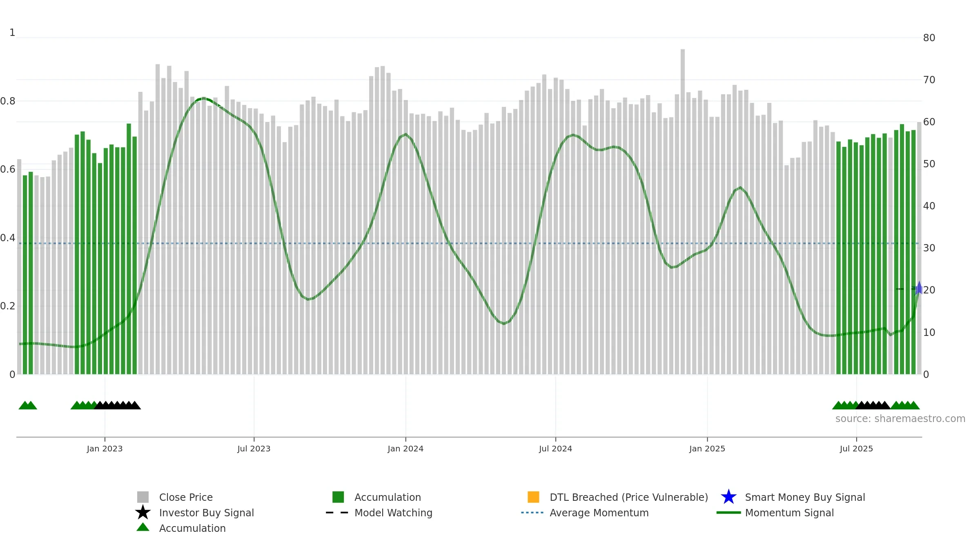Viewport: 980px width, 551px height.
Task: Click the DTL Breached (Price Vulnerable) label
Action: (629, 497)
